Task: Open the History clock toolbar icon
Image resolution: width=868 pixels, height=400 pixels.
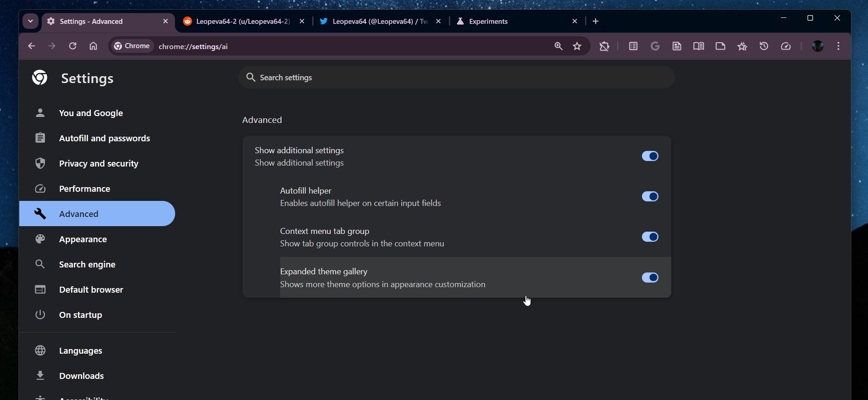Action: click(x=764, y=46)
